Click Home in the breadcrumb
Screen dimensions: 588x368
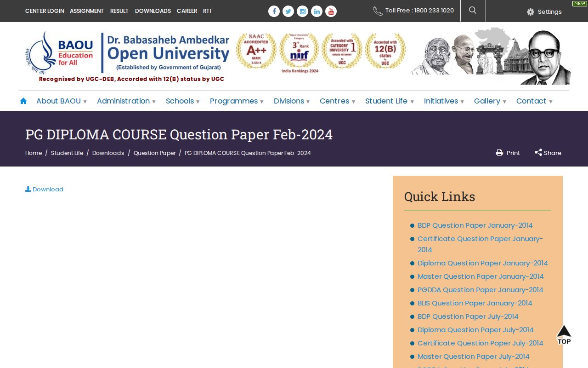click(34, 153)
